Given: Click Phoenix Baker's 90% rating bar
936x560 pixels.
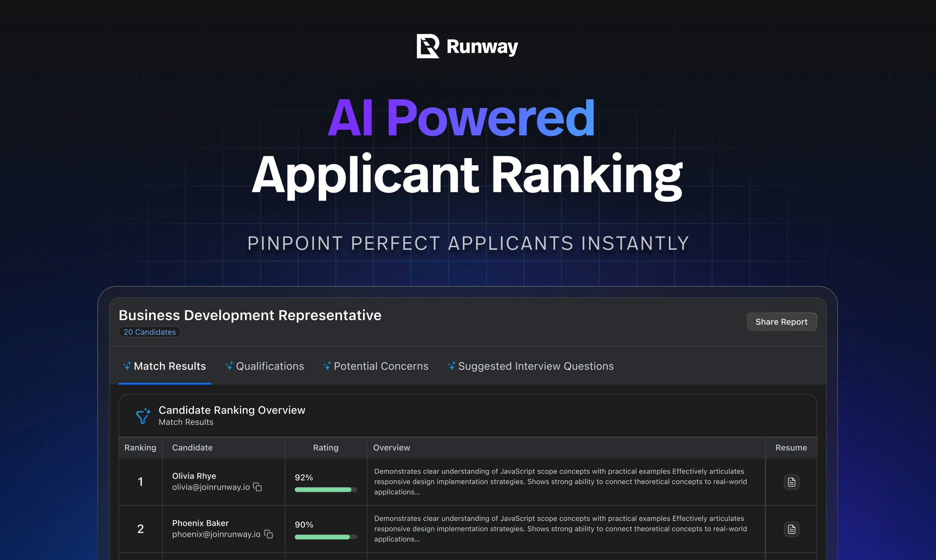Looking at the screenshot, I should pos(325,537).
